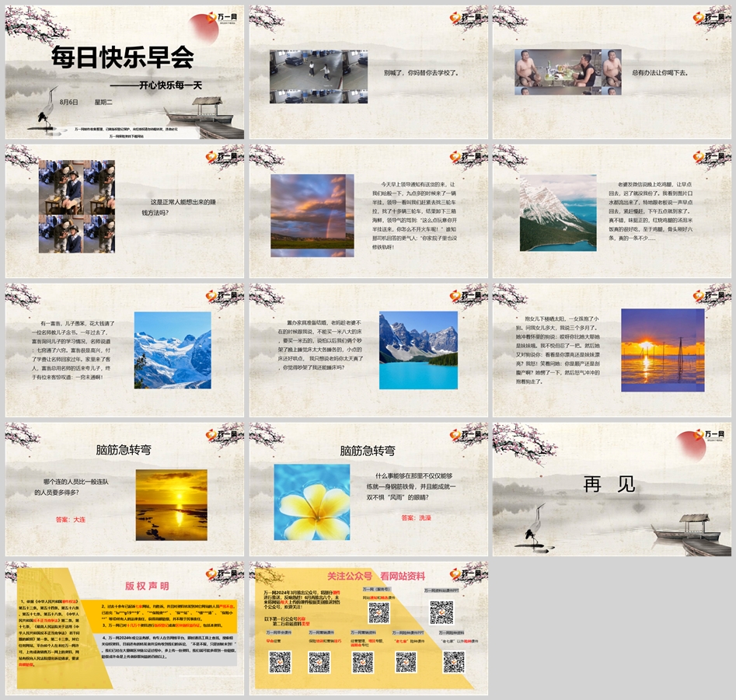
Task: Click the caption 总有办法让你喝下去。
Action: click(x=660, y=73)
